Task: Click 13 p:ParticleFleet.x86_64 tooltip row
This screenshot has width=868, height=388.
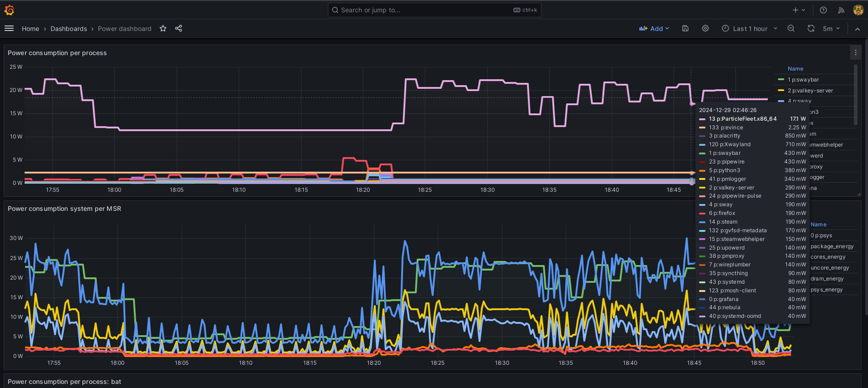Action: tap(752, 119)
